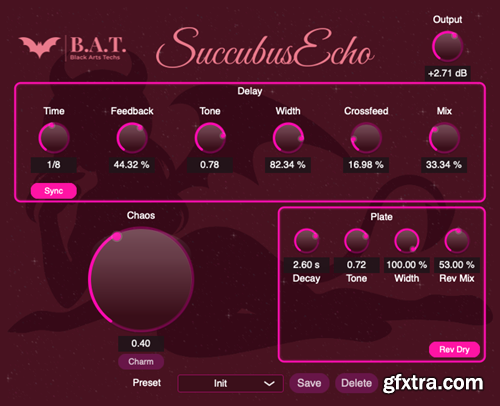Click the Plate Decay knob
Screen dimensions: 500x406
pyautogui.click(x=306, y=241)
